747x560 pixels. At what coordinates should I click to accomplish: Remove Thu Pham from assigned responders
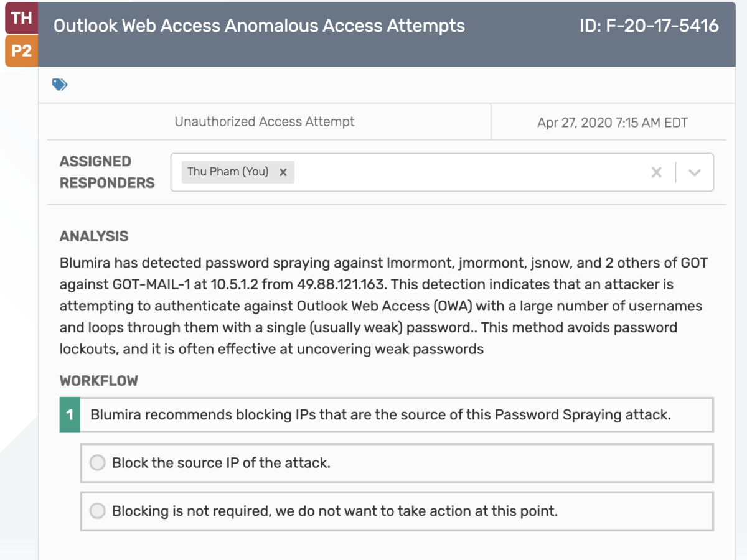283,172
